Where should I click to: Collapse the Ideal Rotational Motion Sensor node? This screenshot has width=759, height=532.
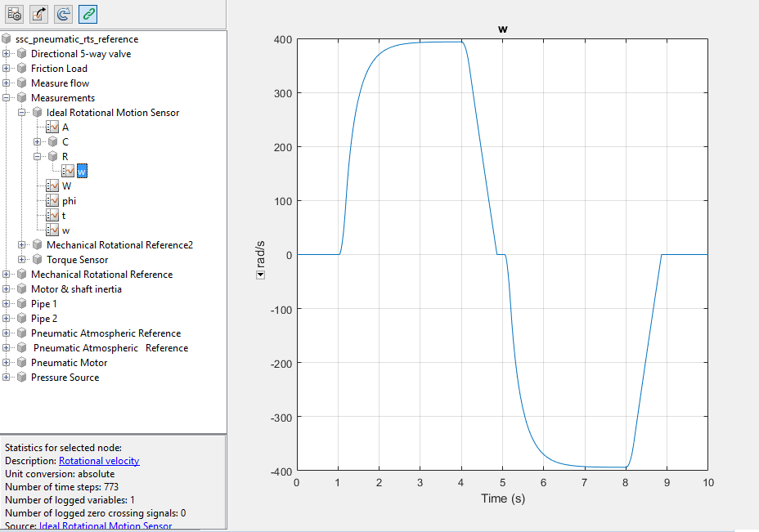pos(21,113)
